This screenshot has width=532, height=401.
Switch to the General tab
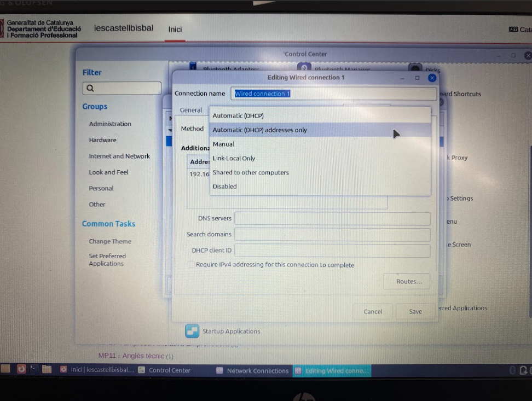point(191,110)
